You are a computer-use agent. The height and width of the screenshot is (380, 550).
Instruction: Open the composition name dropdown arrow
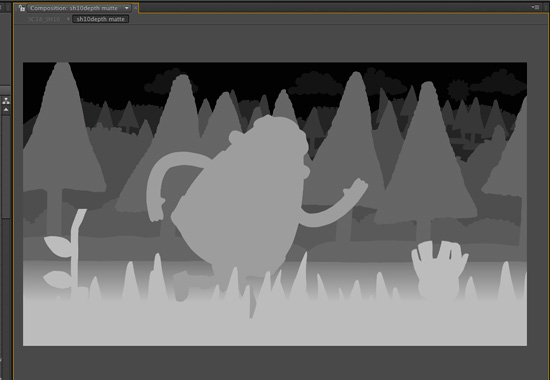pyautogui.click(x=127, y=8)
